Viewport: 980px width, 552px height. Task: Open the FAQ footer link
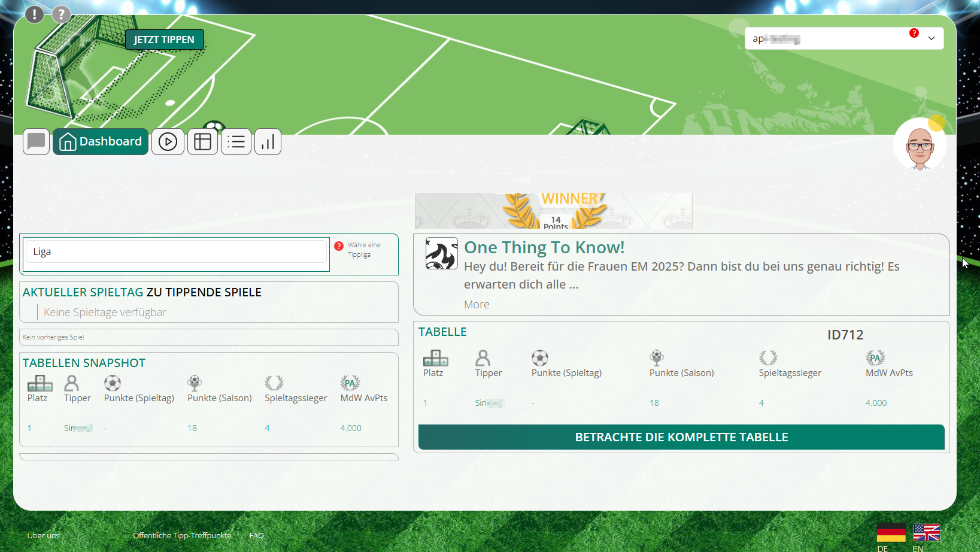point(256,535)
